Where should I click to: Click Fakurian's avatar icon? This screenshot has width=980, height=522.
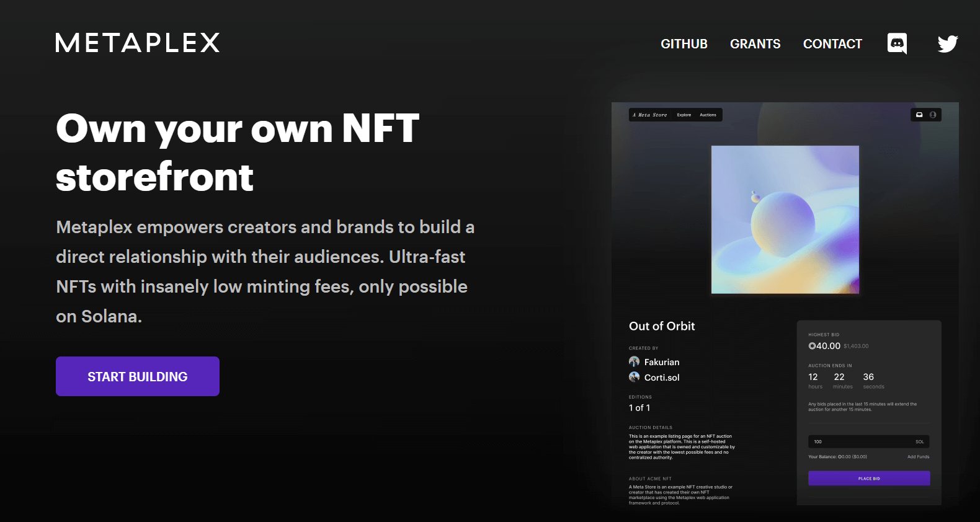click(x=634, y=361)
